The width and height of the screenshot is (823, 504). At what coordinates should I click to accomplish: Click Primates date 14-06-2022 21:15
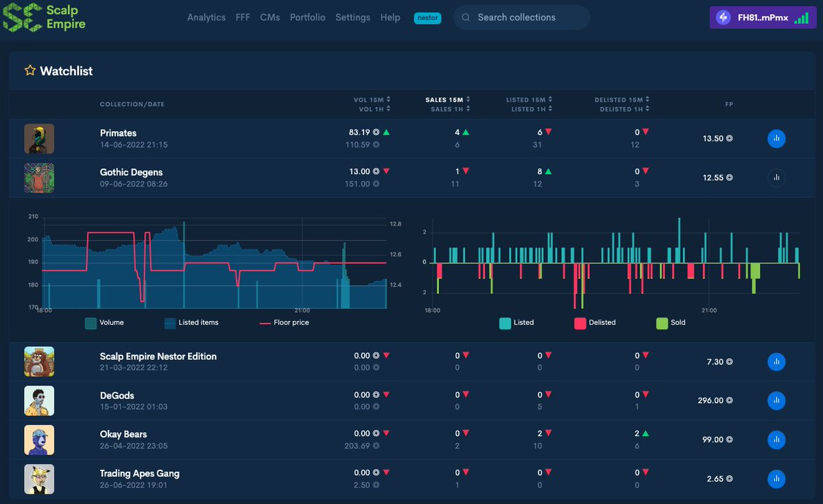point(134,145)
